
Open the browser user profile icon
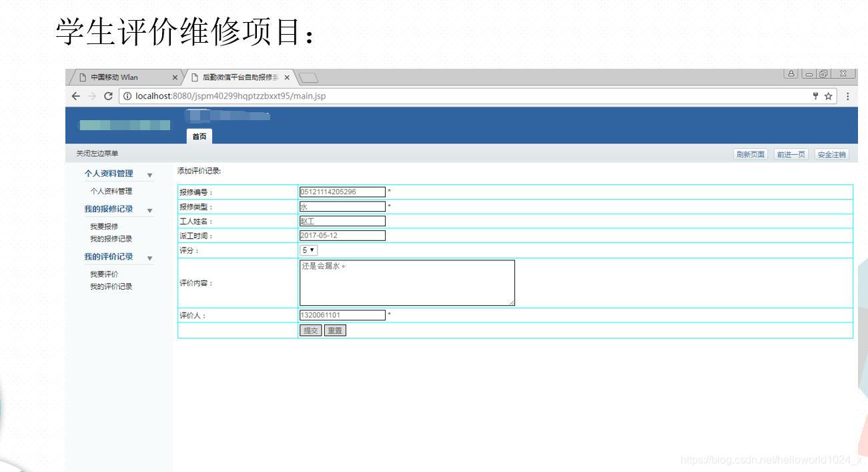pyautogui.click(x=791, y=74)
